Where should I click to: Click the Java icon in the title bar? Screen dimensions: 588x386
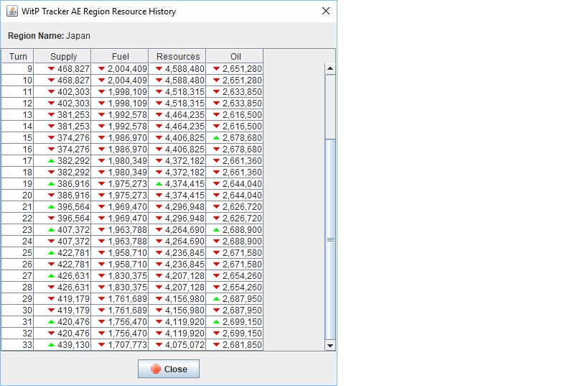point(12,12)
